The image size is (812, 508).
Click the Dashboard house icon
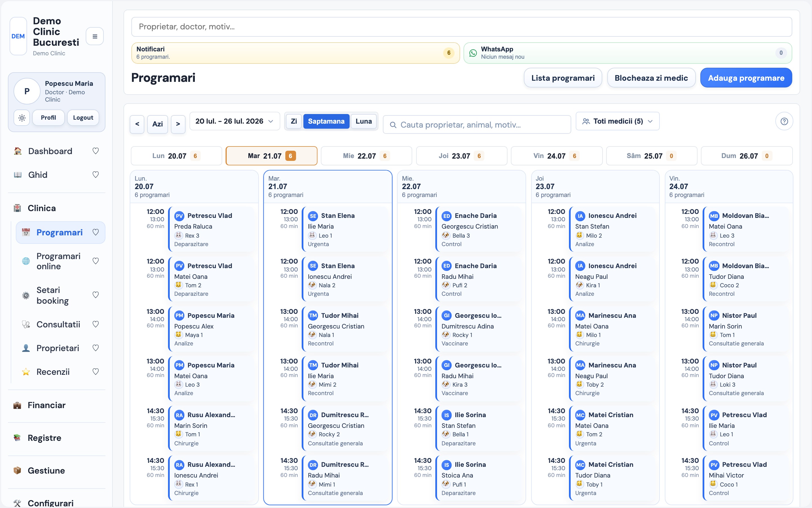point(17,151)
